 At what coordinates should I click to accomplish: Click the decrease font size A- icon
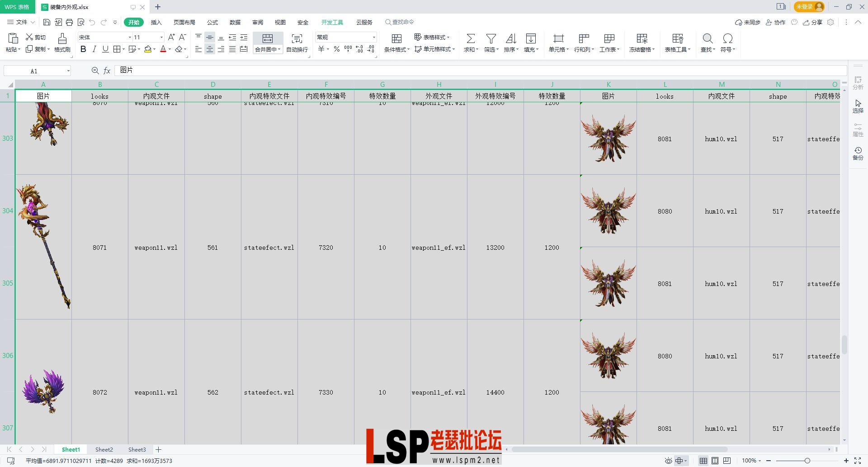click(183, 37)
